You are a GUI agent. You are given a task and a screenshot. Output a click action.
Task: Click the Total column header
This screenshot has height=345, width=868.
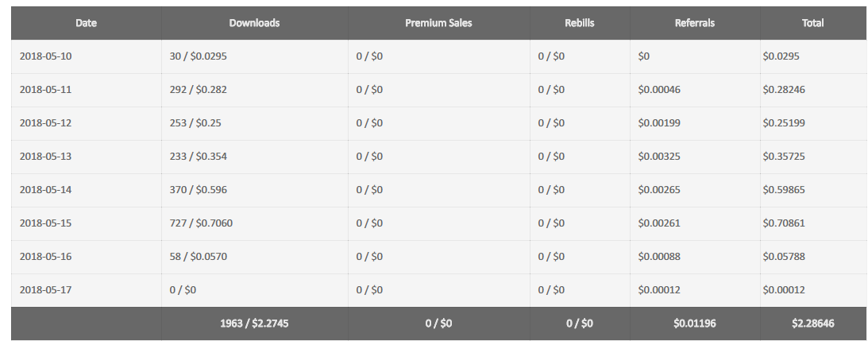(812, 23)
